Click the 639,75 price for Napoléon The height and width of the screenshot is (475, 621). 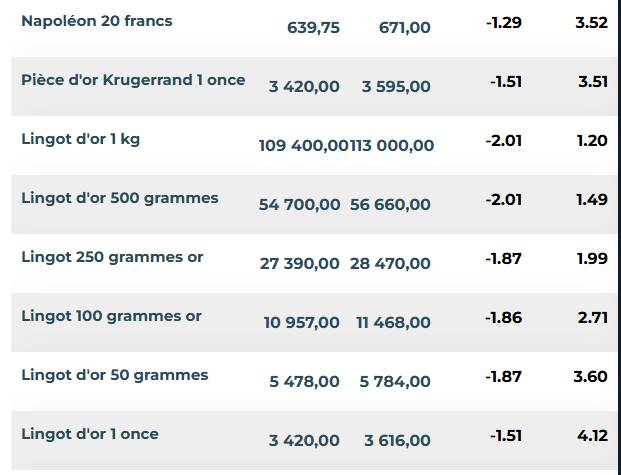click(313, 28)
